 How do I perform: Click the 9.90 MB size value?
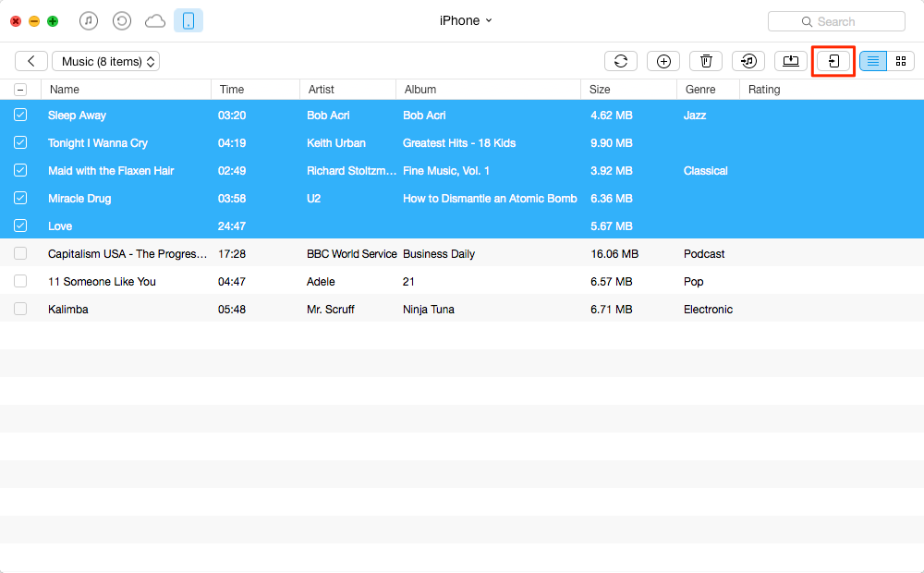point(612,143)
